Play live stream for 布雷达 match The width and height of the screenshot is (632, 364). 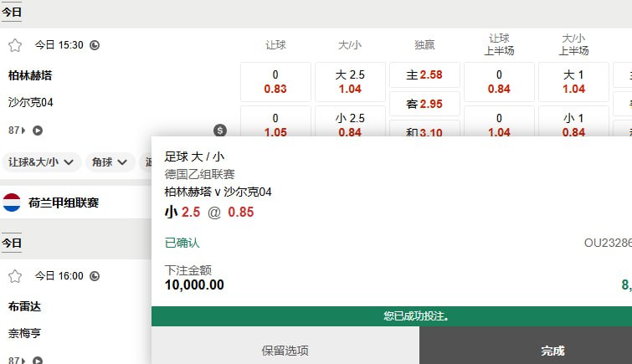[x=38, y=361]
